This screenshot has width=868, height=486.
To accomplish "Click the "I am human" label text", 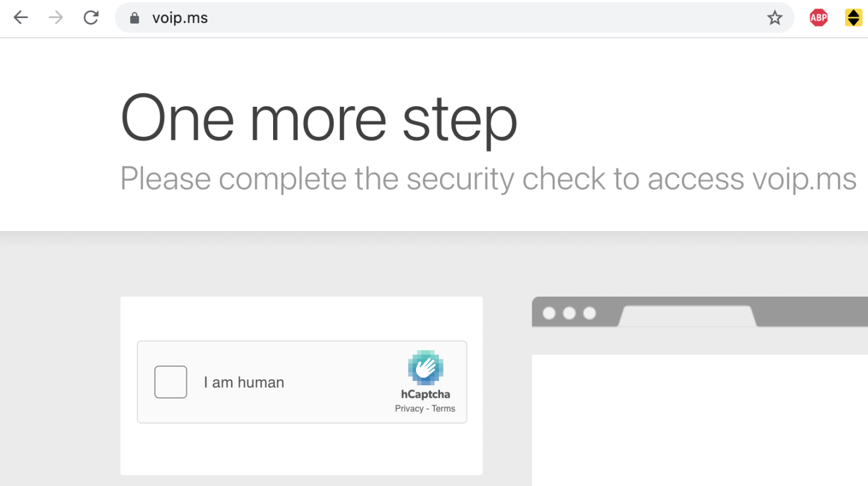I will click(x=244, y=382).
